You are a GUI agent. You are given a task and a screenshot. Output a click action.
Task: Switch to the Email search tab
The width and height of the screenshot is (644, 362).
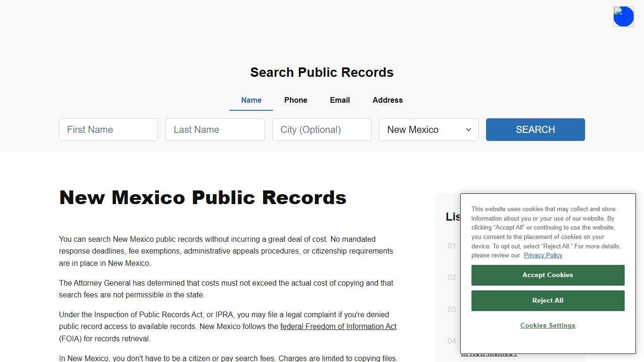(x=339, y=100)
